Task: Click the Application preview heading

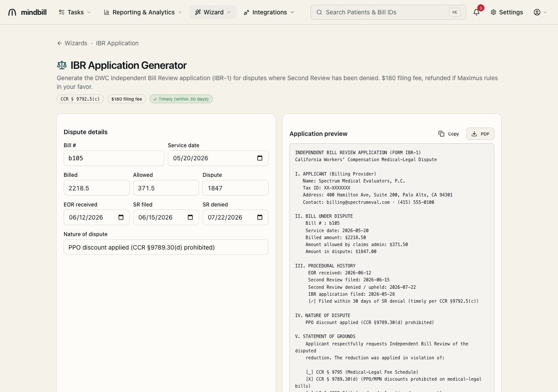Action: (318, 134)
